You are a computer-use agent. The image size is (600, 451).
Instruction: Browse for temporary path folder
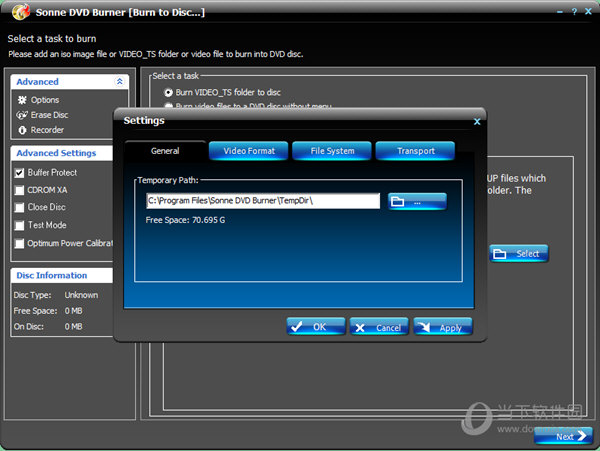click(x=417, y=201)
